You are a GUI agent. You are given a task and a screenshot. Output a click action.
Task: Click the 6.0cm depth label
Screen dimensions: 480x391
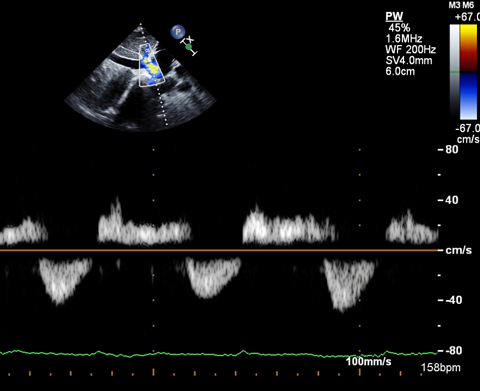400,71
